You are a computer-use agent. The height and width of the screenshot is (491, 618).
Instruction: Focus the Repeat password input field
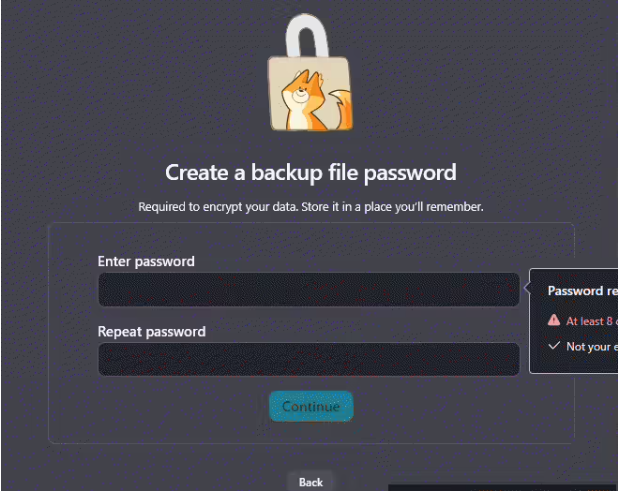click(x=308, y=359)
